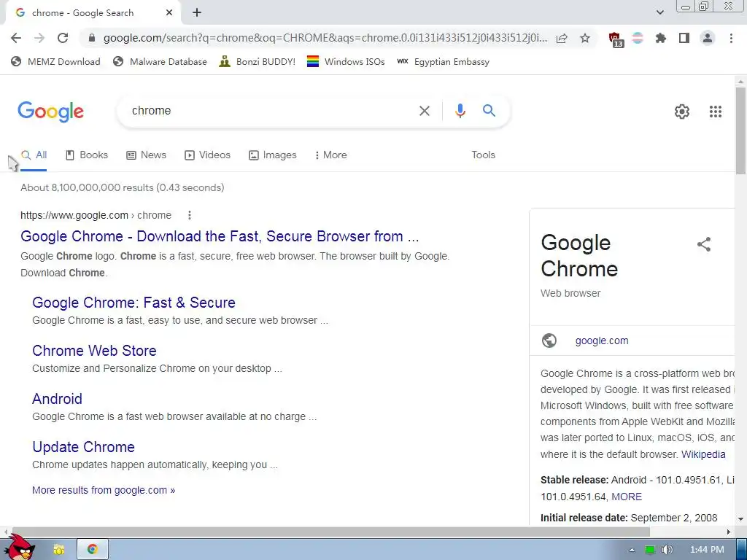Open the search Tools options
The height and width of the screenshot is (560, 747).
click(x=483, y=155)
